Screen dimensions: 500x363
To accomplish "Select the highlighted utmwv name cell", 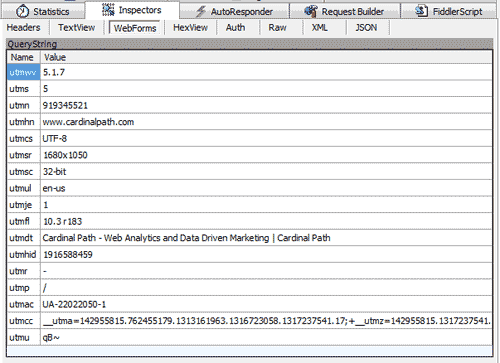I will point(24,72).
